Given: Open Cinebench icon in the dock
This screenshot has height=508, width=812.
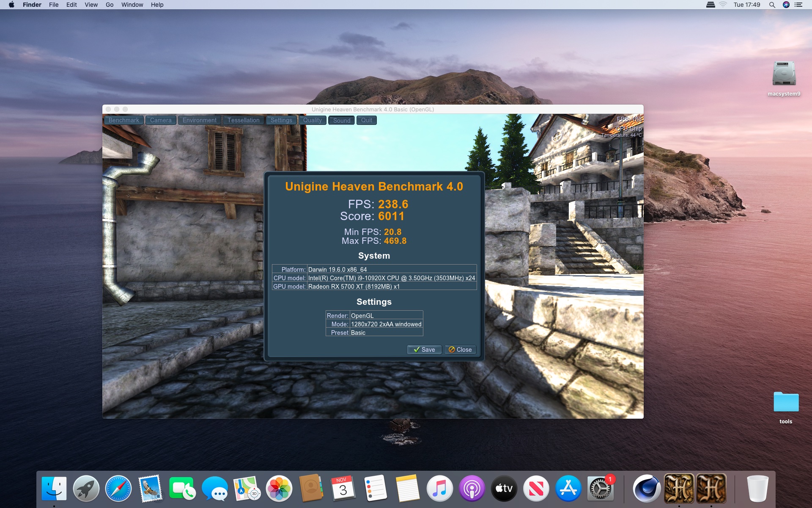Looking at the screenshot, I should pos(647,489).
